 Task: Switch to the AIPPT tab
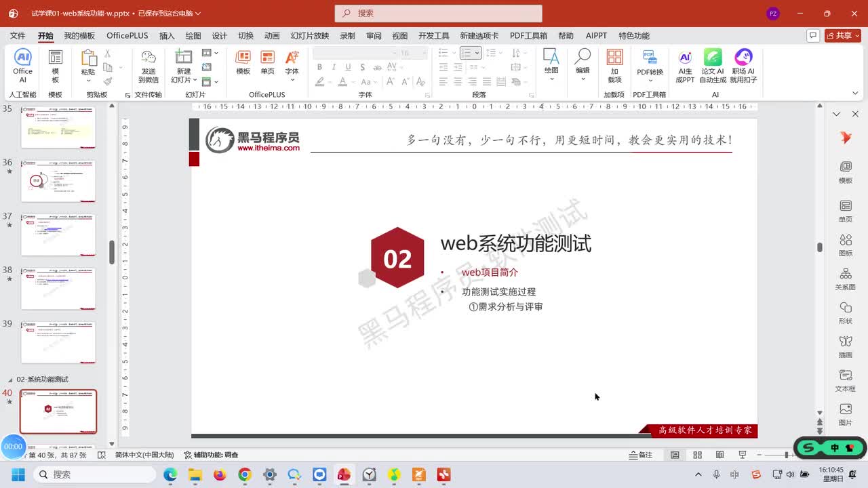coord(597,36)
